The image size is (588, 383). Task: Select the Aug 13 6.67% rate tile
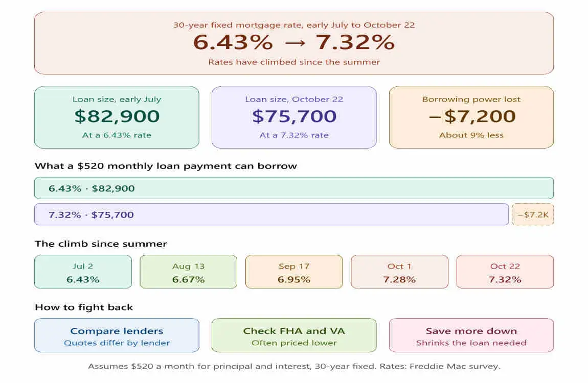point(189,272)
